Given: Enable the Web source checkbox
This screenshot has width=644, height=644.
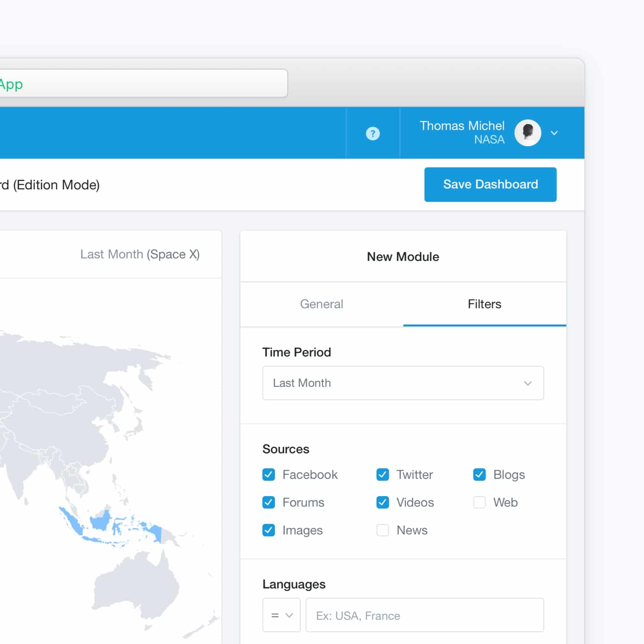Looking at the screenshot, I should pos(479,502).
